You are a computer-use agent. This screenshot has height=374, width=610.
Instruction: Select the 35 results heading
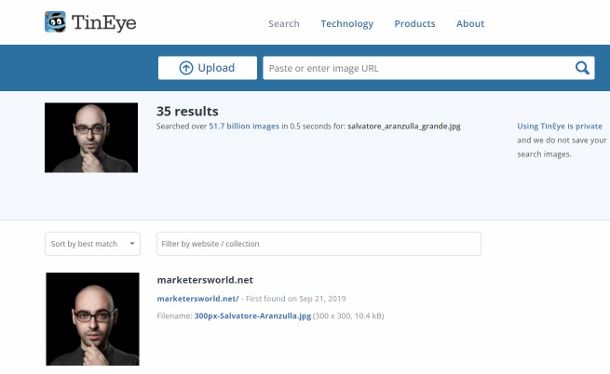[x=187, y=111]
